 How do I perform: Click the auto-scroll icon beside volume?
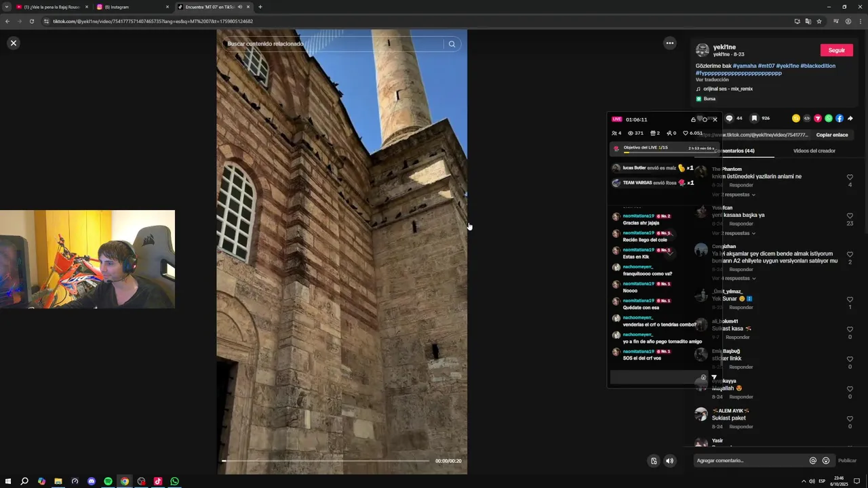click(x=654, y=461)
